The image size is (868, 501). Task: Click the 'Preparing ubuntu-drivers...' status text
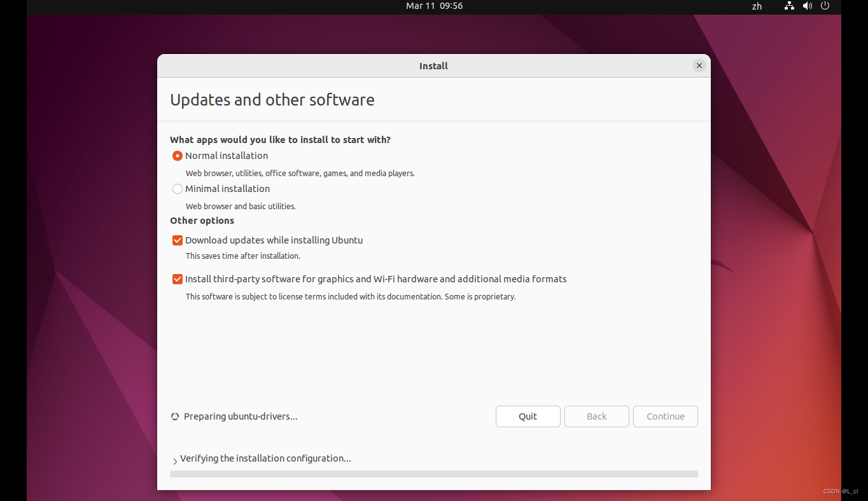pos(241,416)
